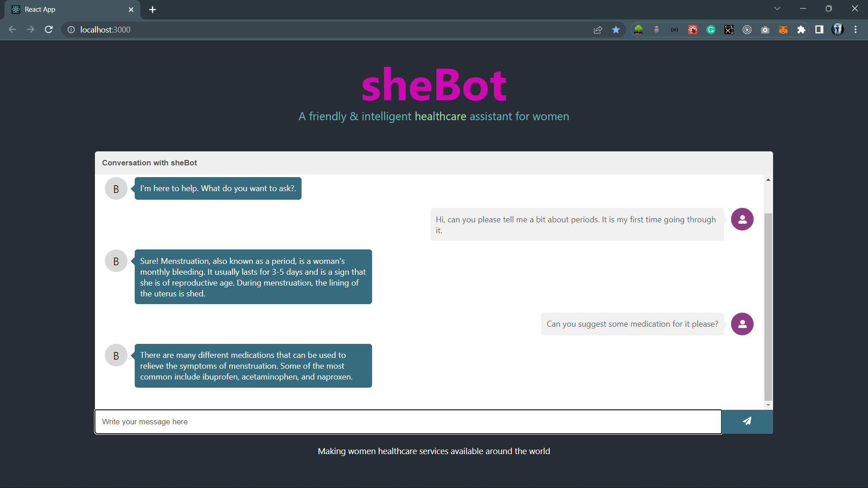Open a new tab with plus button

[x=152, y=9]
